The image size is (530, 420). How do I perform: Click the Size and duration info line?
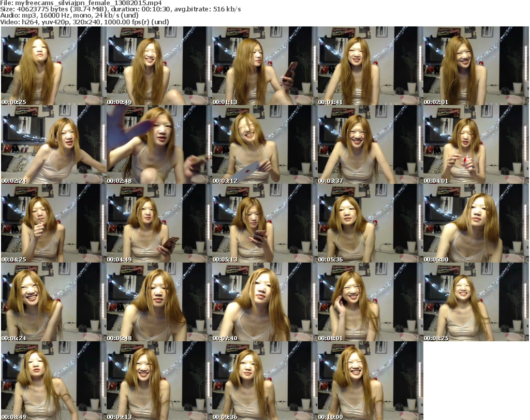point(121,9)
